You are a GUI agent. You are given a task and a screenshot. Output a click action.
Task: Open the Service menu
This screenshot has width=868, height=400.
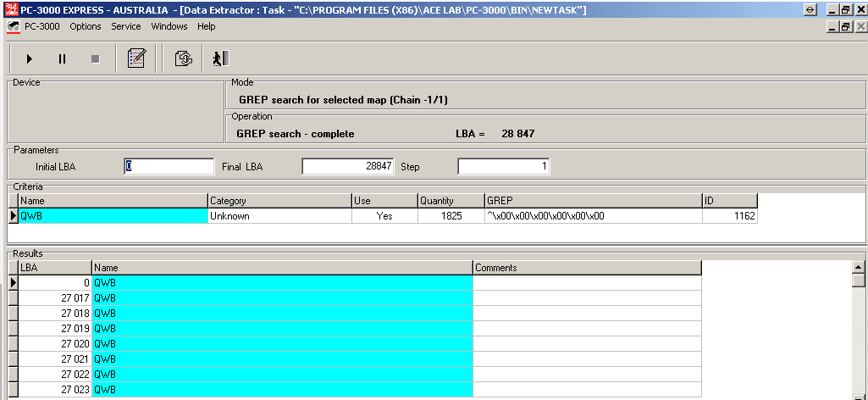[125, 26]
